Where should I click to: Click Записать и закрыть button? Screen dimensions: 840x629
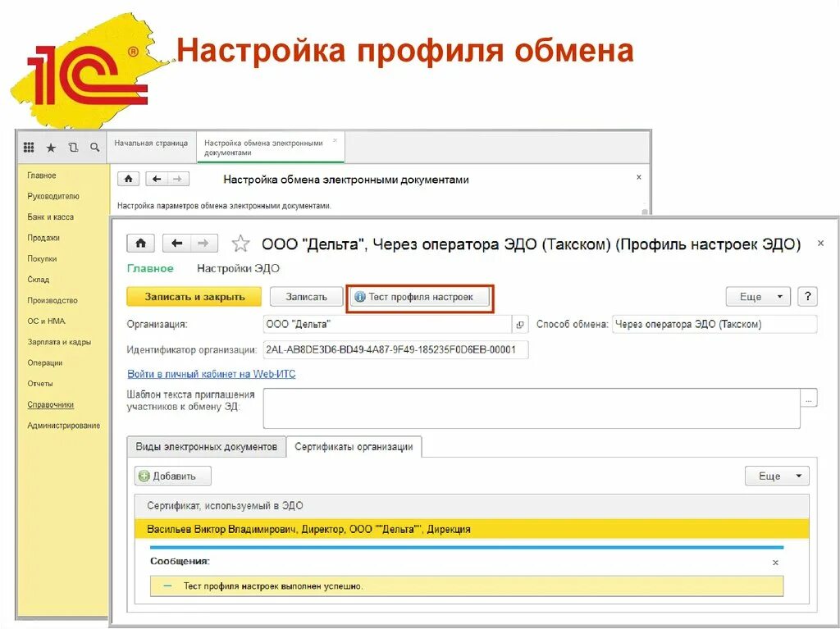click(194, 297)
